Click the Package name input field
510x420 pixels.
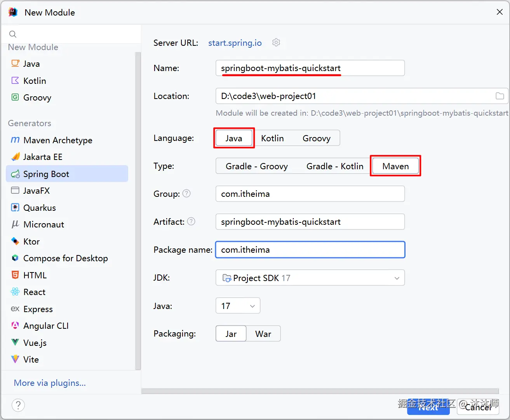(x=310, y=250)
